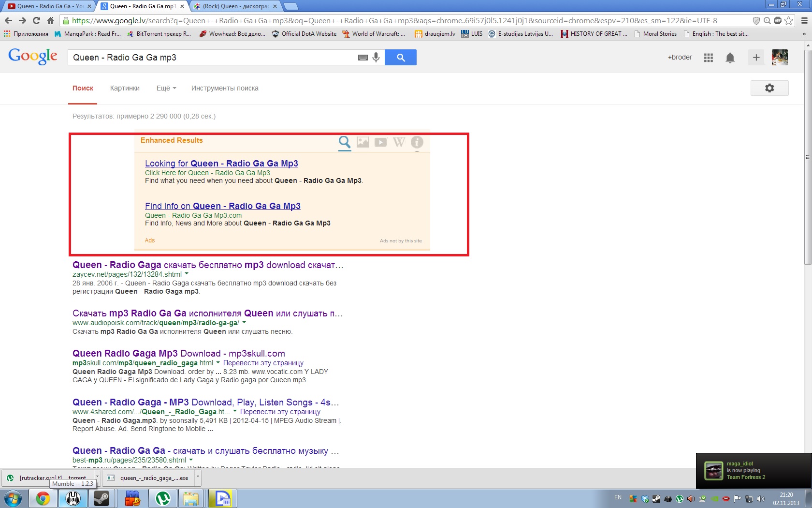This screenshot has width=812, height=508.
Task: Open the queen radio gaga exe download item
Action: click(149, 478)
